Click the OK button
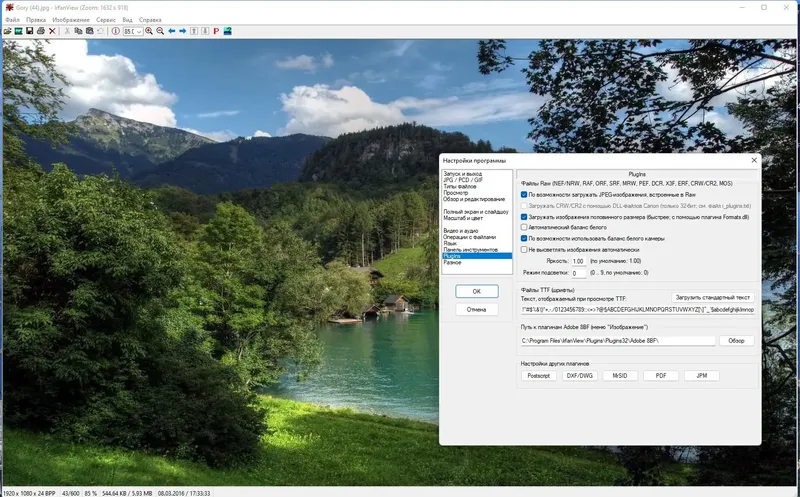Screen dimensions: 800x497 click(x=477, y=291)
